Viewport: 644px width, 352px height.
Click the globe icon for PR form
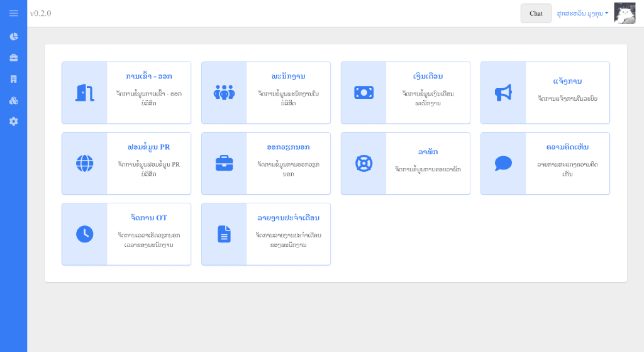click(85, 163)
